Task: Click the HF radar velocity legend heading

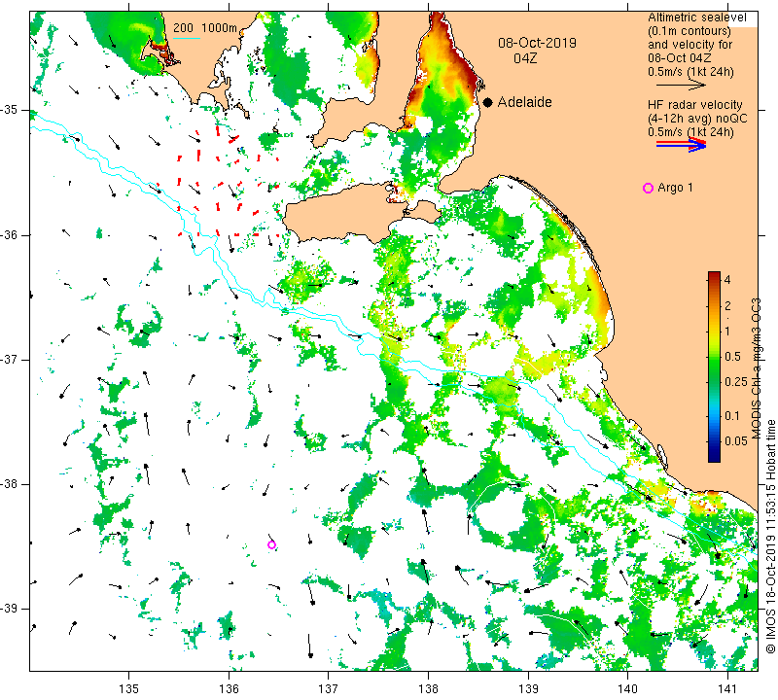Action: 694,105
